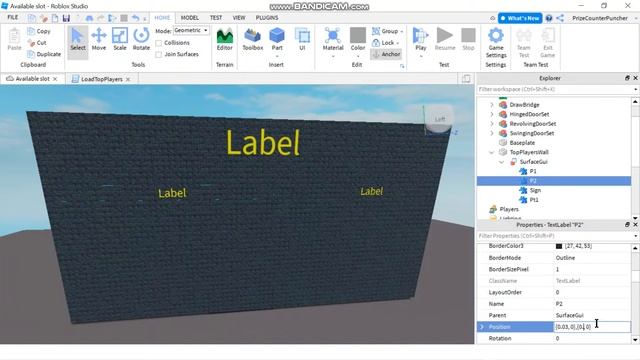Image resolution: width=640 pixels, height=360 pixels.
Task: Open the LoadTopPlayers script tab
Action: 101,79
